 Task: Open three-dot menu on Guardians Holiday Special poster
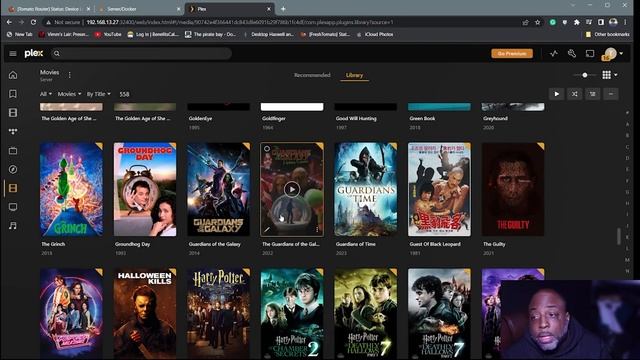click(317, 230)
